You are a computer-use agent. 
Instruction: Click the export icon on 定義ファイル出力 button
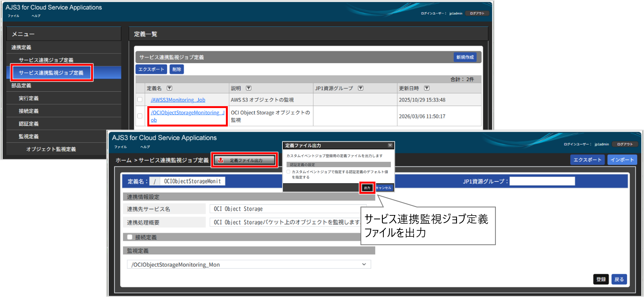(221, 160)
